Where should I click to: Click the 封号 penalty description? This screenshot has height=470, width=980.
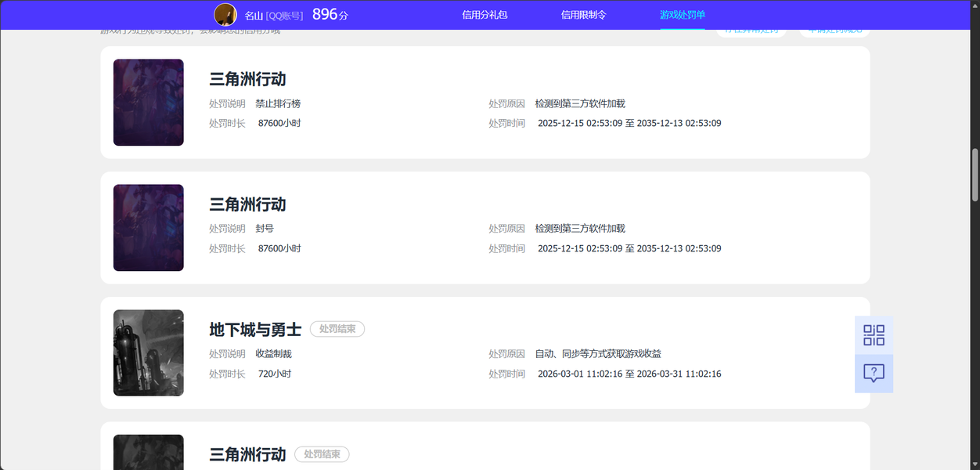(265, 229)
